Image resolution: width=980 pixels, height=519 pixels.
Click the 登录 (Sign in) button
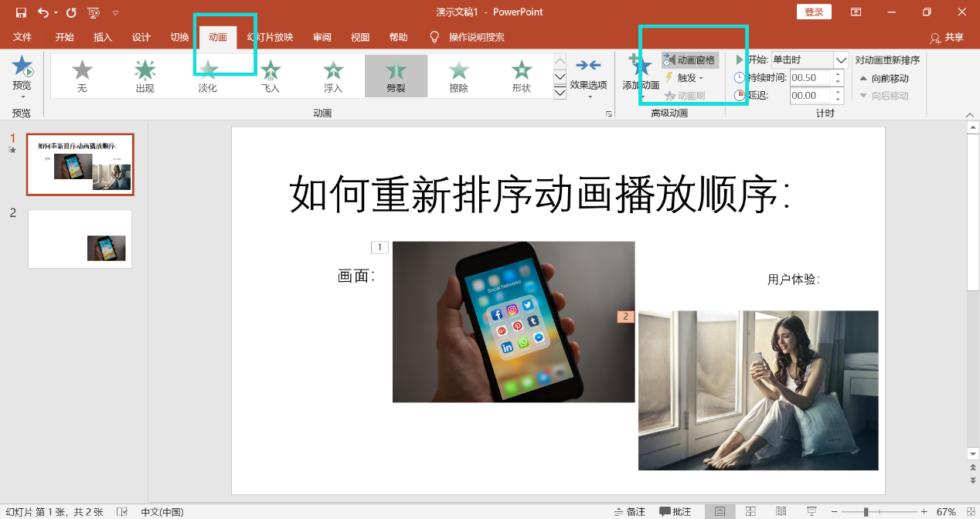point(814,12)
